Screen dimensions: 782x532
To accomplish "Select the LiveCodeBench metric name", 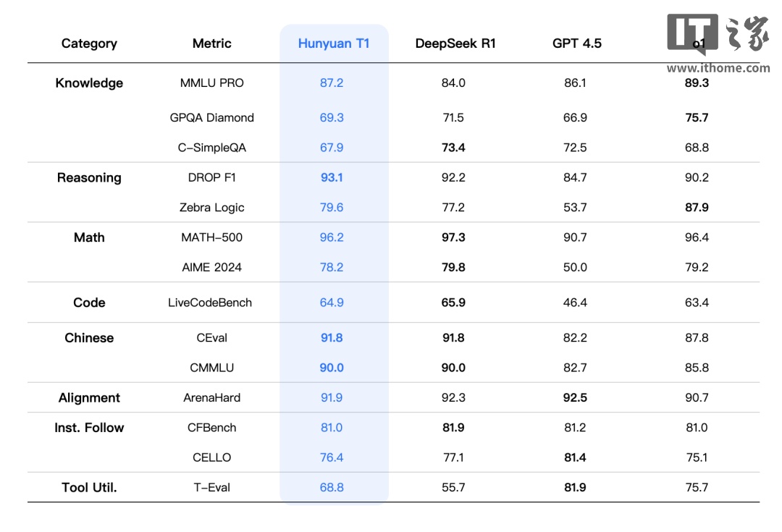I will click(210, 303).
